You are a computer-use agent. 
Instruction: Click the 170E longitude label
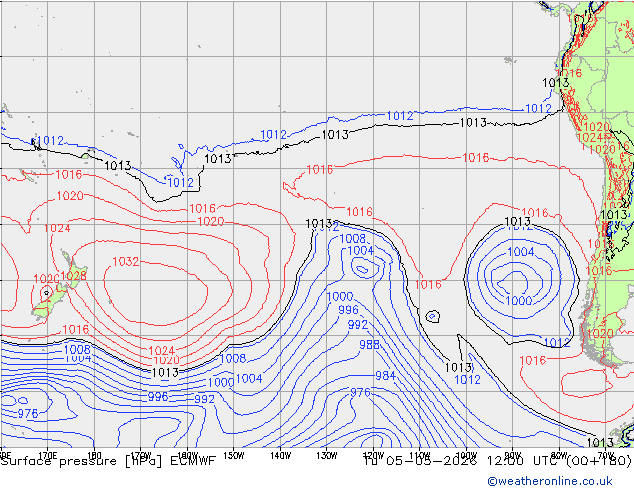click(x=47, y=456)
